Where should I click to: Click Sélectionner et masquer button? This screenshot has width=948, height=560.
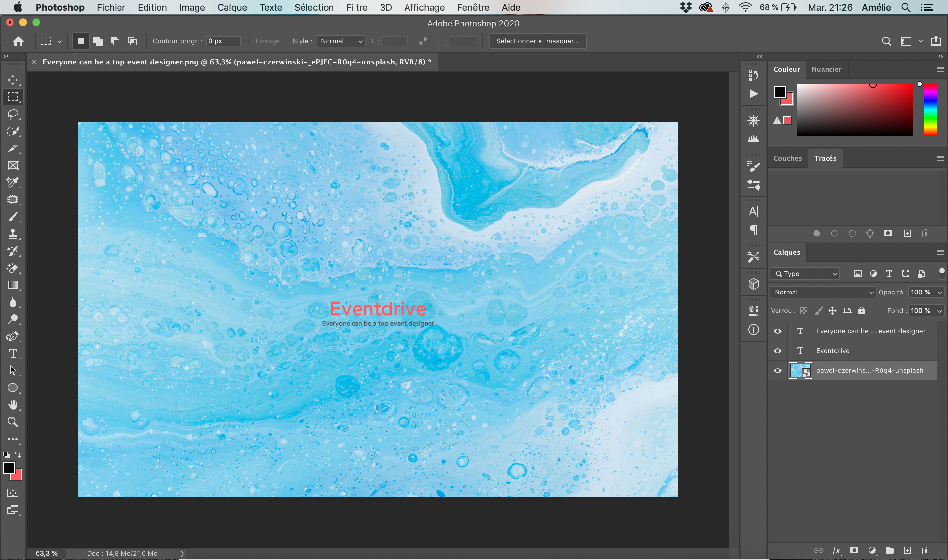pos(538,41)
